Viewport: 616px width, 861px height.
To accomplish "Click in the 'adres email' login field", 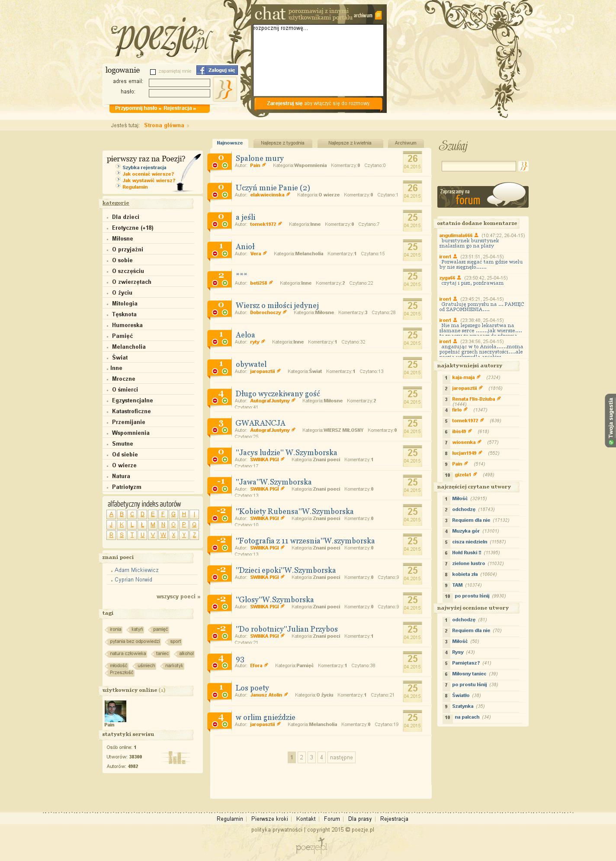I will click(180, 83).
